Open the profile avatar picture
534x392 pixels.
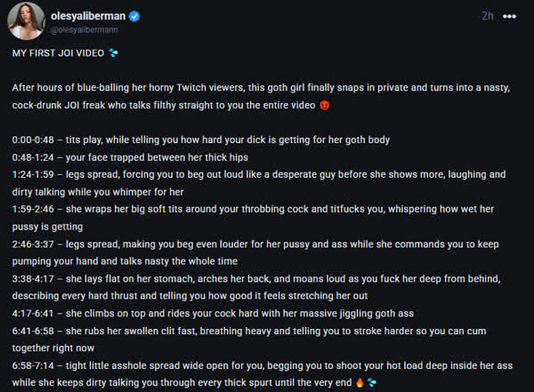[x=26, y=21]
